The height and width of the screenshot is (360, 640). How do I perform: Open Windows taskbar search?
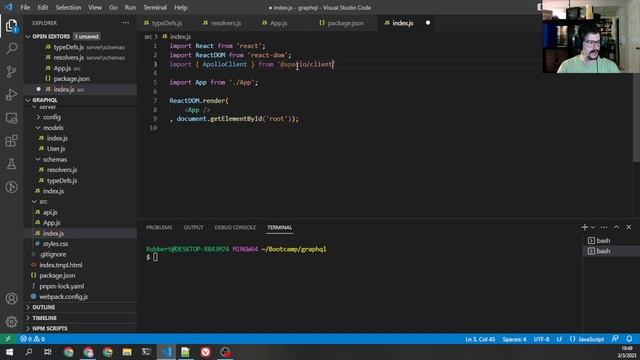[29, 352]
